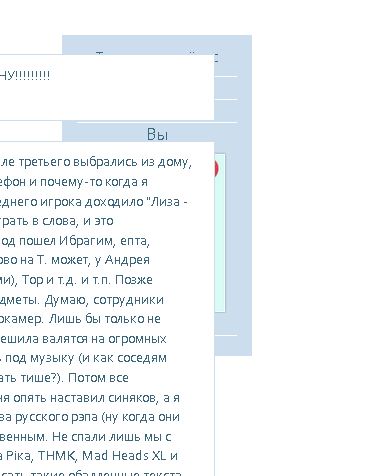Click the text "на Т. может, у Андрея"
Viewport: 381px width, 476px height.
(85, 260)
